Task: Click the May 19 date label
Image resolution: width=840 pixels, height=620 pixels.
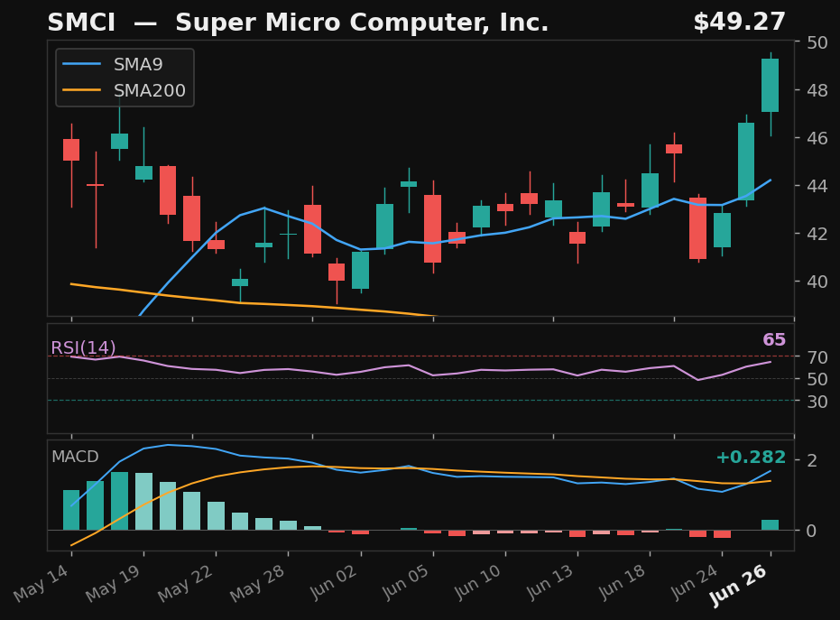Action: [114, 584]
